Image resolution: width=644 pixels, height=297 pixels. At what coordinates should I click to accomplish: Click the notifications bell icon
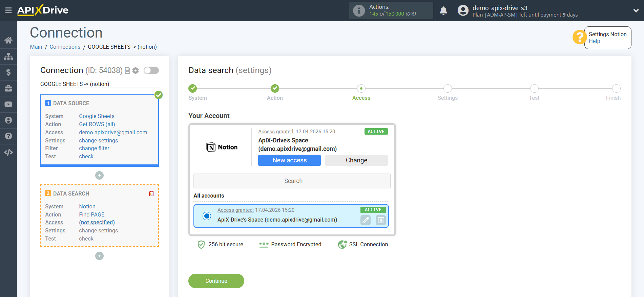point(443,11)
